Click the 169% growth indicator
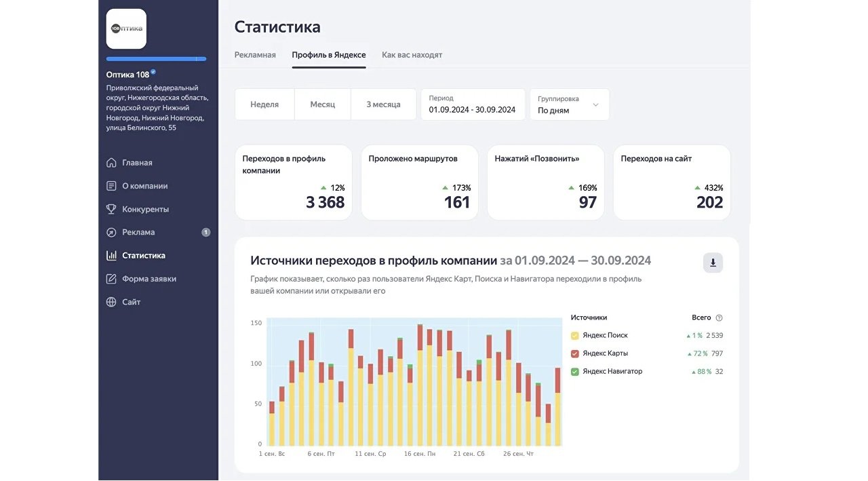The image size is (868, 481). pyautogui.click(x=583, y=188)
